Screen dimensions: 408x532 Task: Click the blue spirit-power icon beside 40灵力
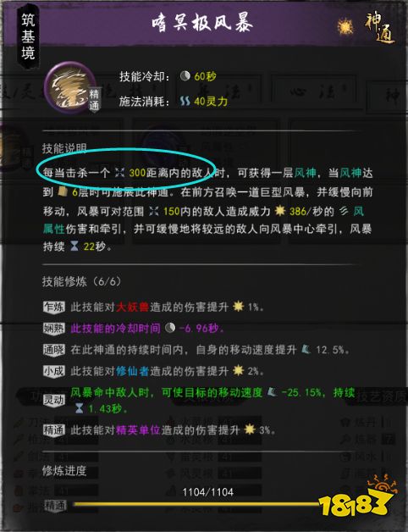(x=185, y=101)
